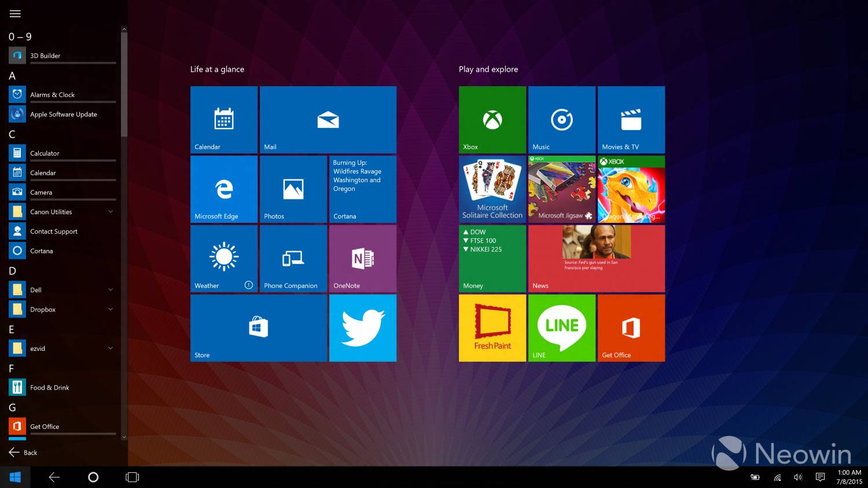Launch Camera from the app list
The width and height of the screenshot is (868, 488).
point(62,192)
